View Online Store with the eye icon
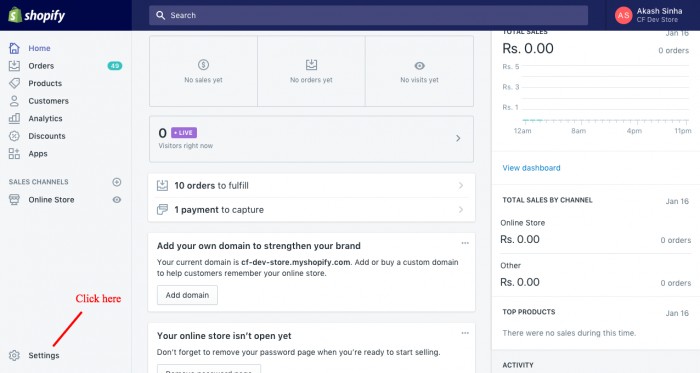 point(117,199)
